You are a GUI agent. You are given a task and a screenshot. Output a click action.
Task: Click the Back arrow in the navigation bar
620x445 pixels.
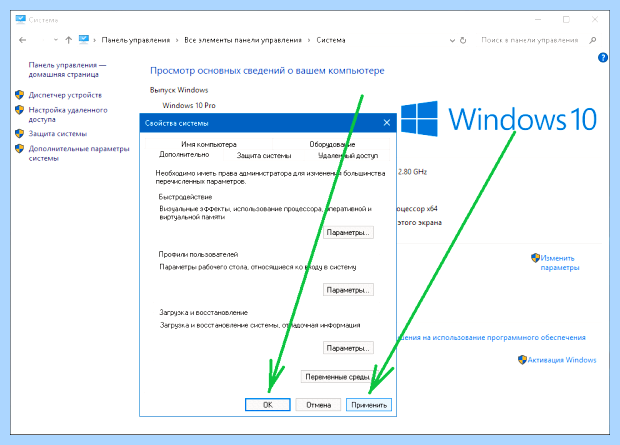point(23,40)
